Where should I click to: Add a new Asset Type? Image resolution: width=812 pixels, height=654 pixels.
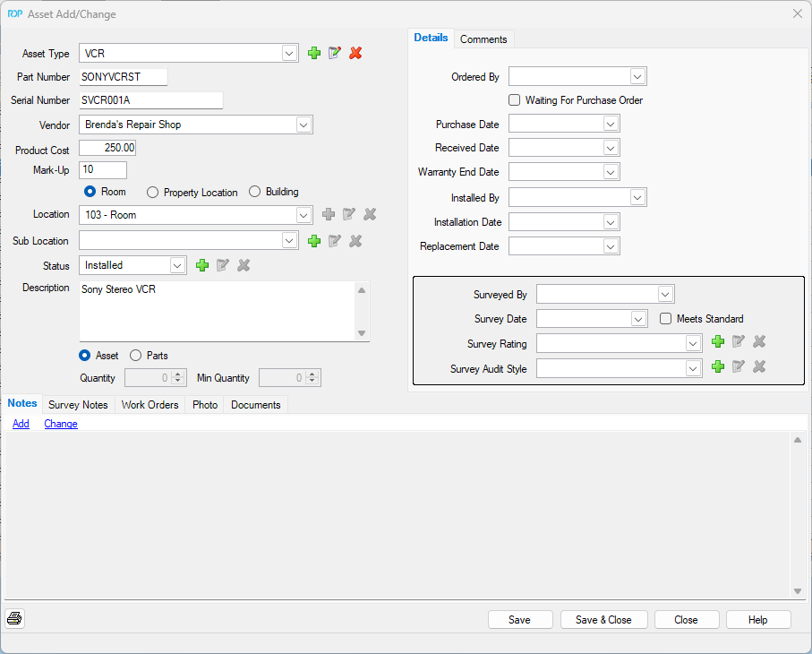click(314, 53)
